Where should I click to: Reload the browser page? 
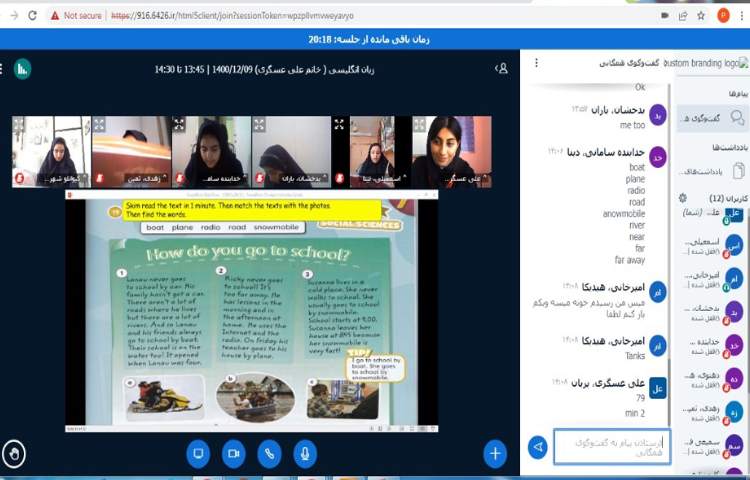(33, 15)
